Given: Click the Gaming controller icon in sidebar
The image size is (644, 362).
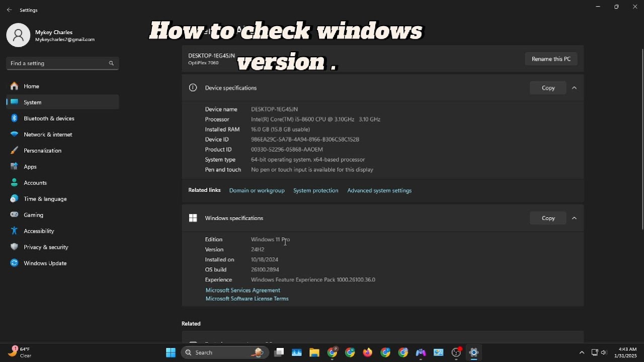Looking at the screenshot, I should coord(14,215).
